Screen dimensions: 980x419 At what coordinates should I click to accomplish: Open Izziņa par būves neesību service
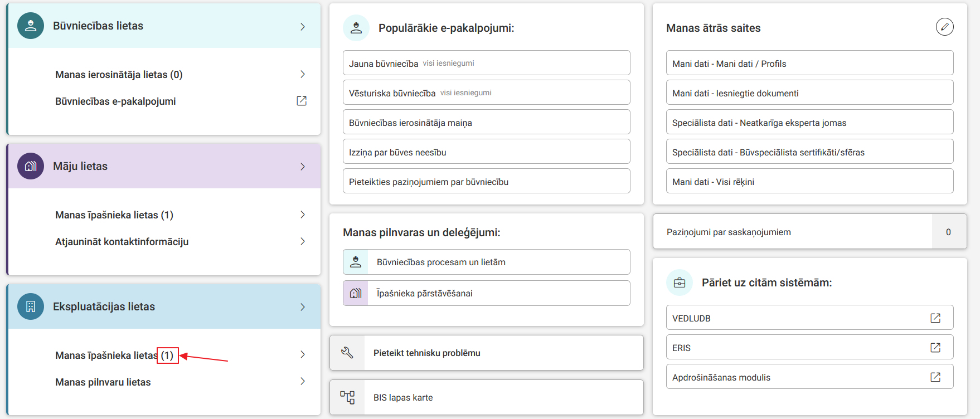coord(397,152)
